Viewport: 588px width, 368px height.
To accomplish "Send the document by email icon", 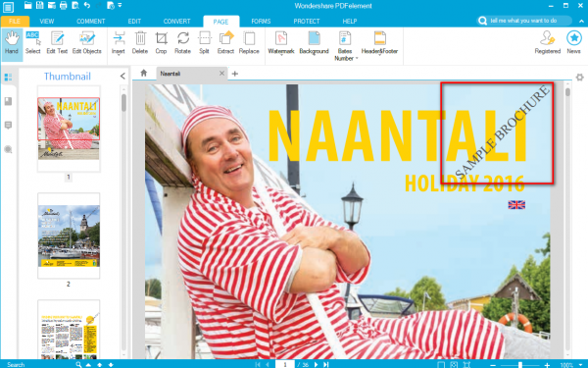I will pyautogui.click(x=51, y=5).
